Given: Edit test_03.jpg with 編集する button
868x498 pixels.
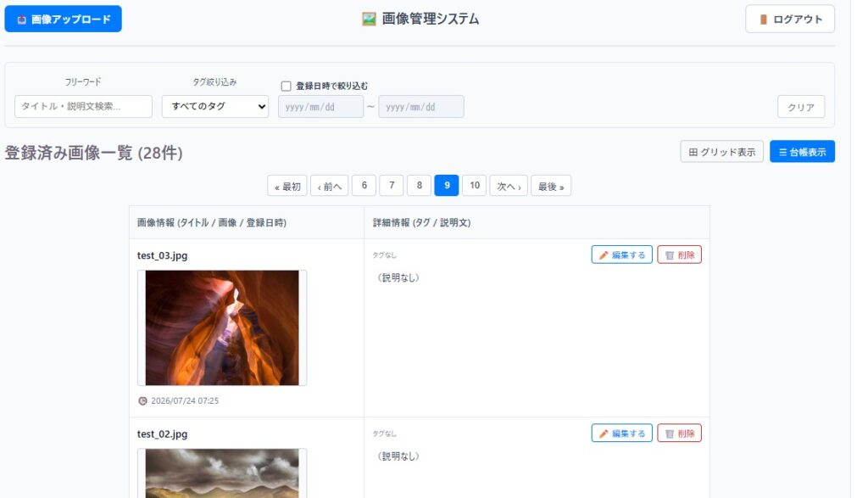Looking at the screenshot, I should point(621,255).
